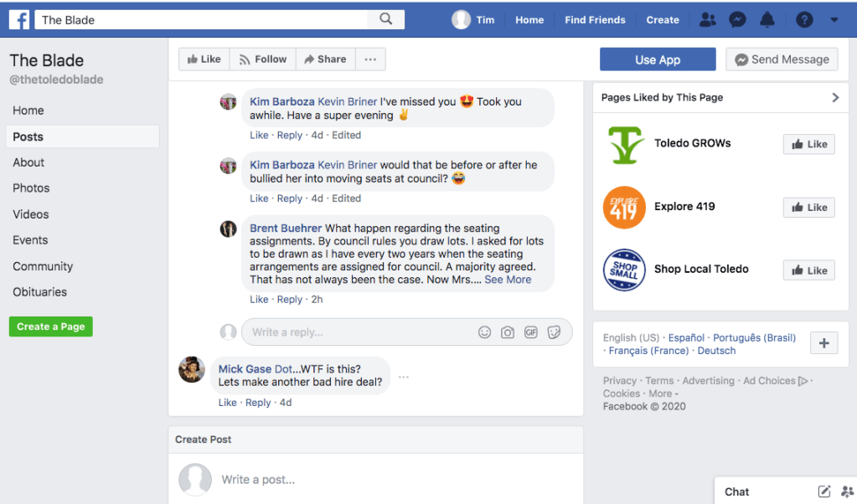Screen dimensions: 857x504
Task: Toggle Like for Explore 419 page
Action: pyautogui.click(x=809, y=208)
